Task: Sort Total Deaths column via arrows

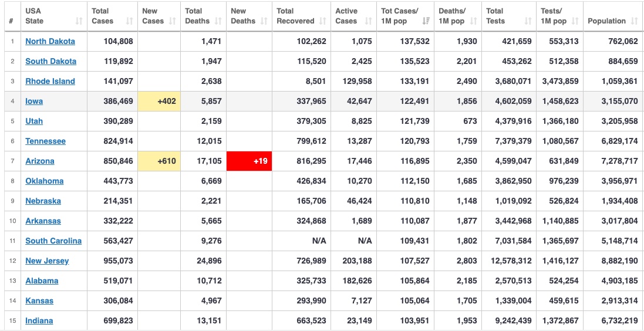Action: tap(218, 21)
